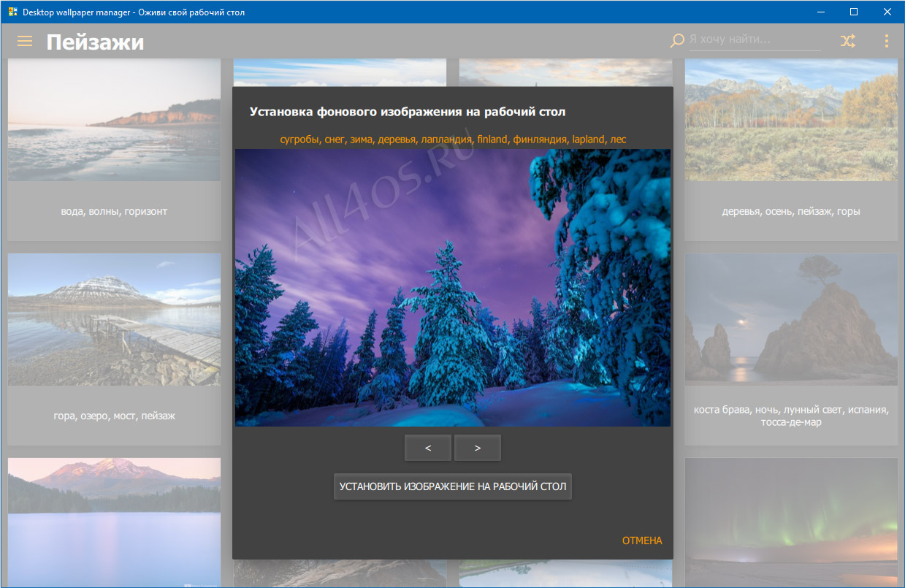Click the dialog title 'Установка фонового изображения'
The height and width of the screenshot is (588, 905).
coord(408,112)
